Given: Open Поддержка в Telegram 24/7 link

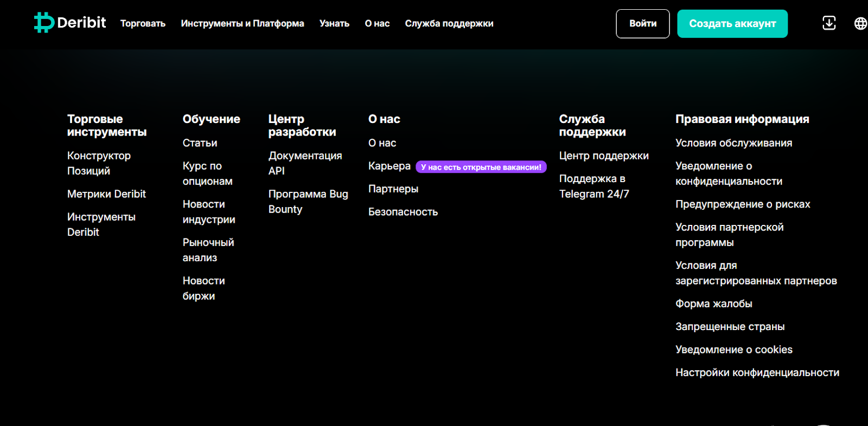Looking at the screenshot, I should [594, 186].
